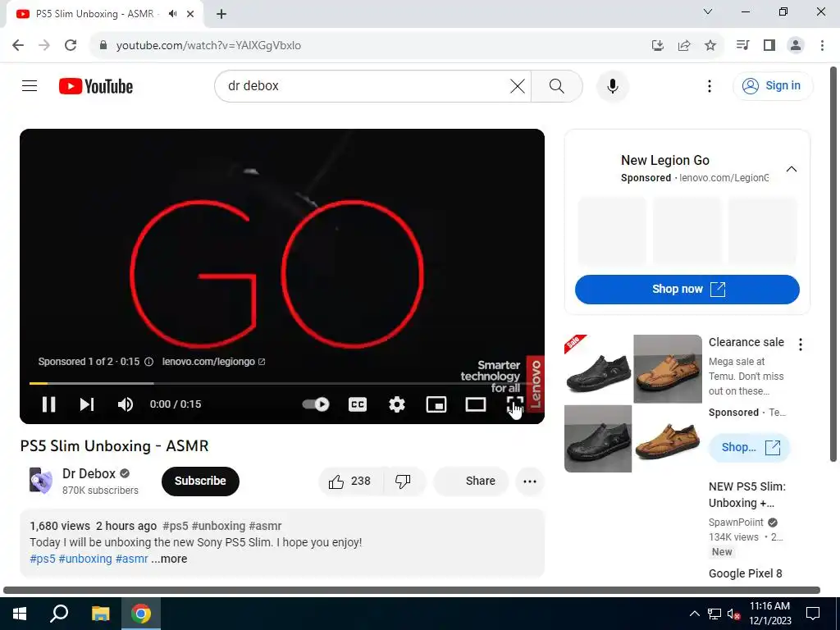Click the #asmr blue hashtag link
The width and height of the screenshot is (840, 630).
click(x=132, y=559)
